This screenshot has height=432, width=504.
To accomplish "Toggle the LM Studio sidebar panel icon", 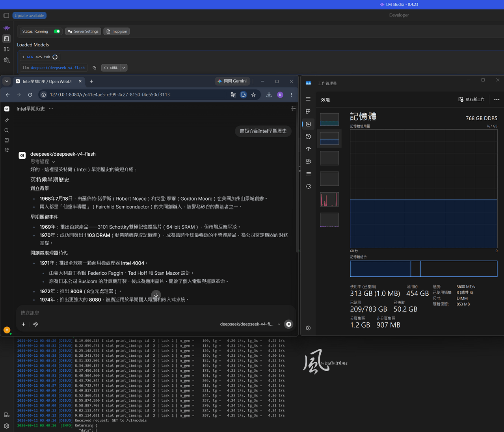I will (6, 16).
